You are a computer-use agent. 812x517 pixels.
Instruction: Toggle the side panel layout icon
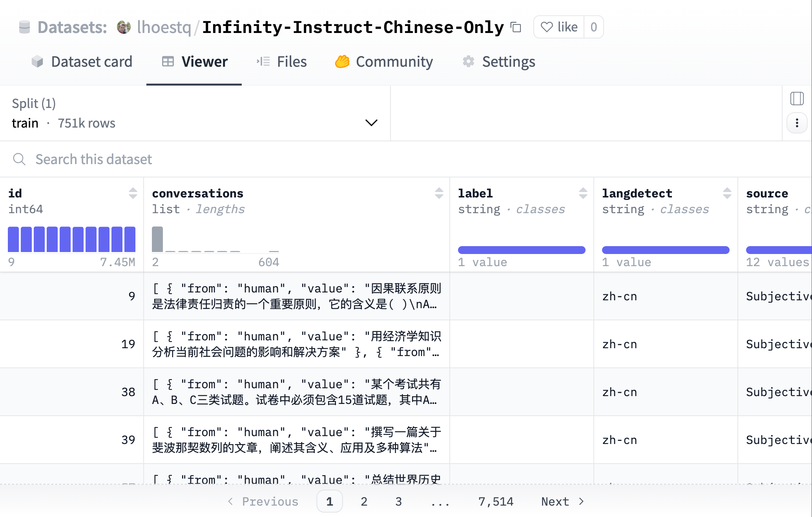coord(797,99)
